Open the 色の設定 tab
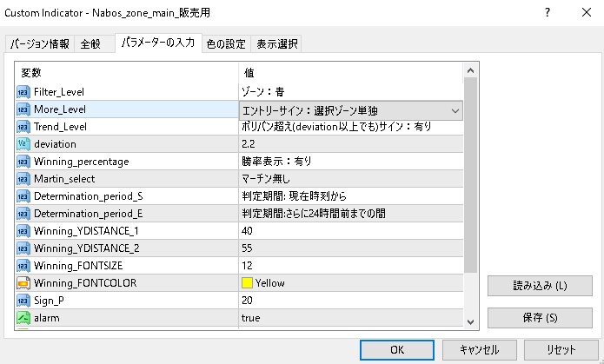Image resolution: width=604 pixels, height=364 pixels. coord(226,44)
